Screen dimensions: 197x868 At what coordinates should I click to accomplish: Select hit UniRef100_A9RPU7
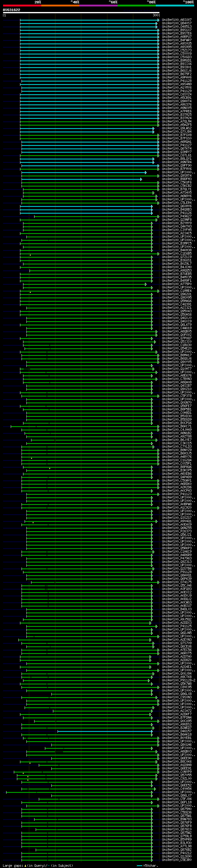176,37
